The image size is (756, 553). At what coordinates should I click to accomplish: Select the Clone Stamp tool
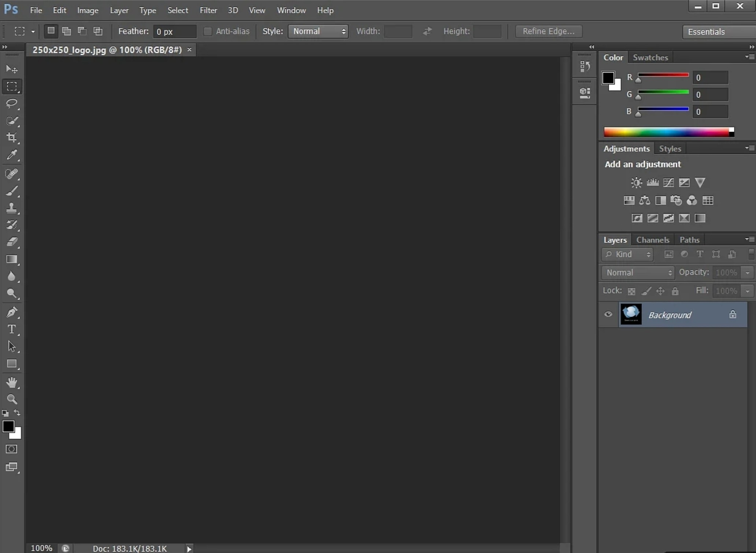click(12, 208)
